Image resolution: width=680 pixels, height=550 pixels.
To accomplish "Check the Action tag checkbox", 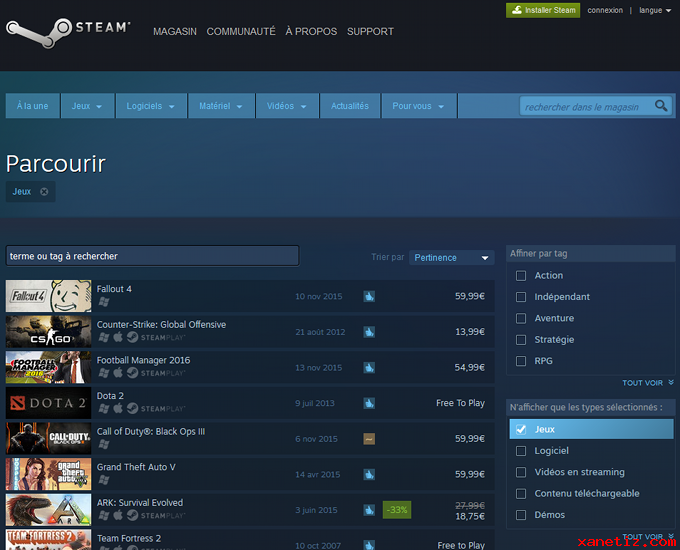I will point(521,275).
